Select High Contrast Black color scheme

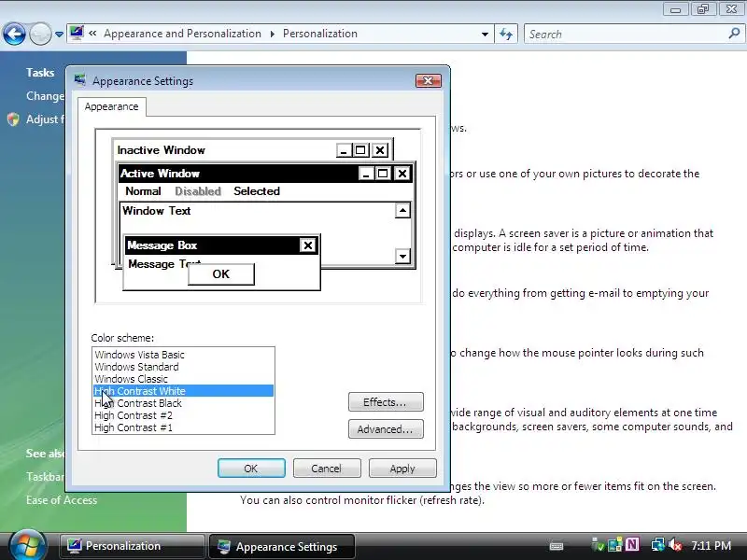click(183, 403)
